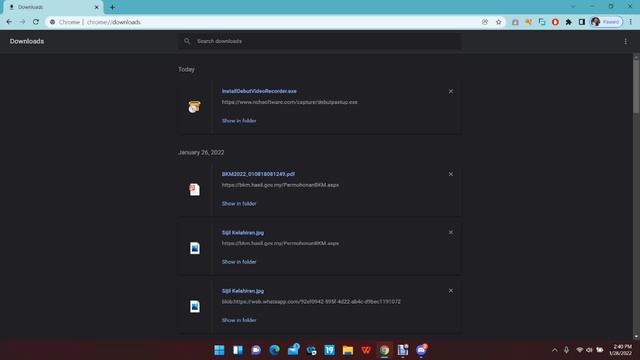
Task: Toggle the browser side panel icon
Action: (x=582, y=22)
